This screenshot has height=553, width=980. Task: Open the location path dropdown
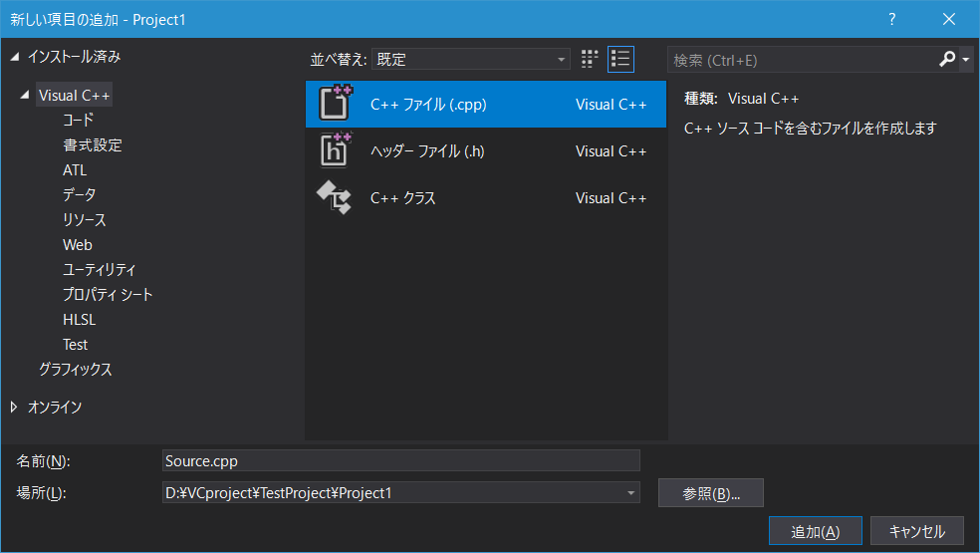point(630,493)
